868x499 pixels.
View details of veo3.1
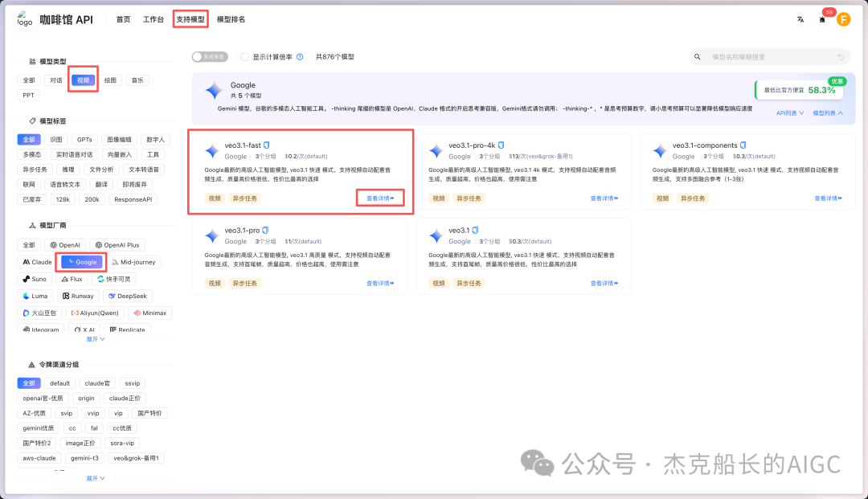click(x=604, y=283)
